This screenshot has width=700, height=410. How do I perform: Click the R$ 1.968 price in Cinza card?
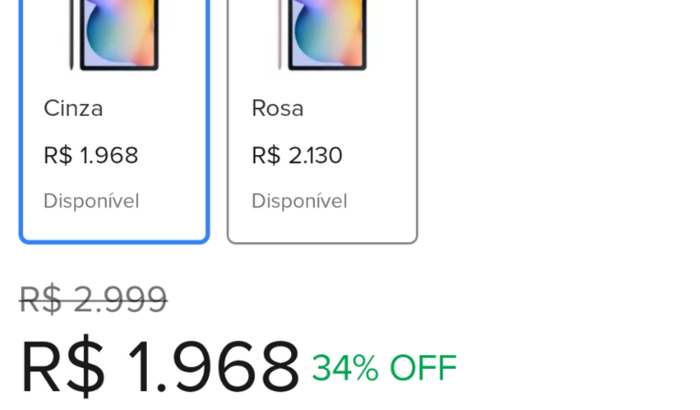91,156
